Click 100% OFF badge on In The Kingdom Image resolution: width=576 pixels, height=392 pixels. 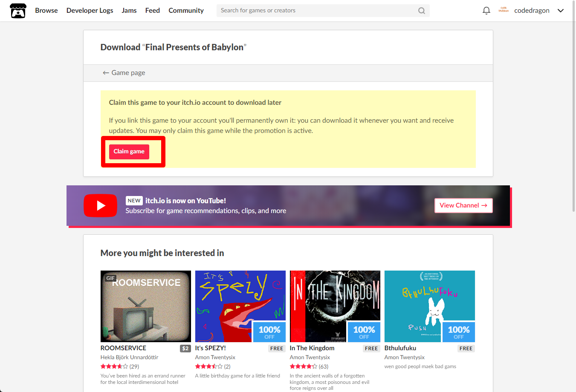click(364, 332)
